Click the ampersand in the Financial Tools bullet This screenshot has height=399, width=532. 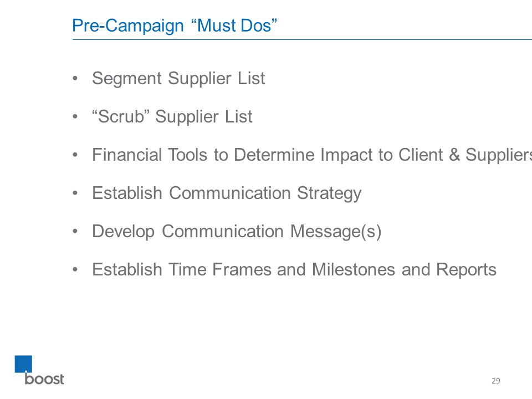click(x=454, y=155)
